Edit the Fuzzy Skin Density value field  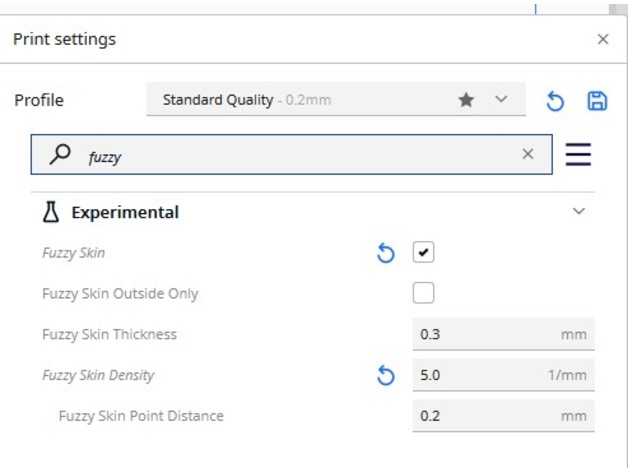485,376
